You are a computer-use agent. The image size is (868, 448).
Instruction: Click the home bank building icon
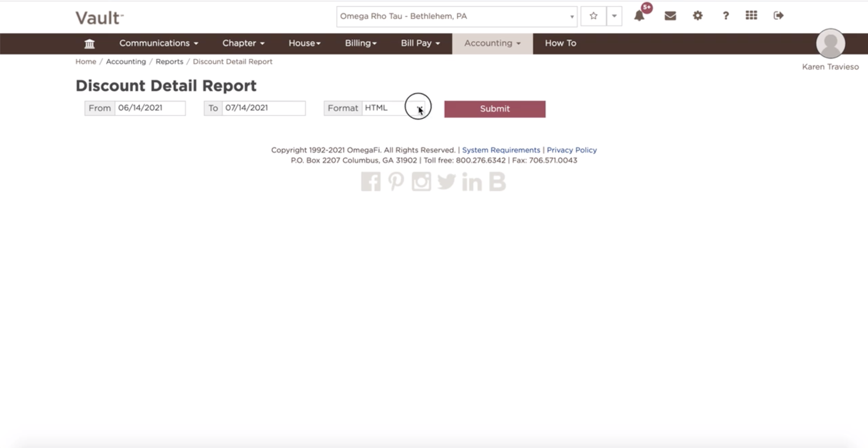[x=89, y=43]
